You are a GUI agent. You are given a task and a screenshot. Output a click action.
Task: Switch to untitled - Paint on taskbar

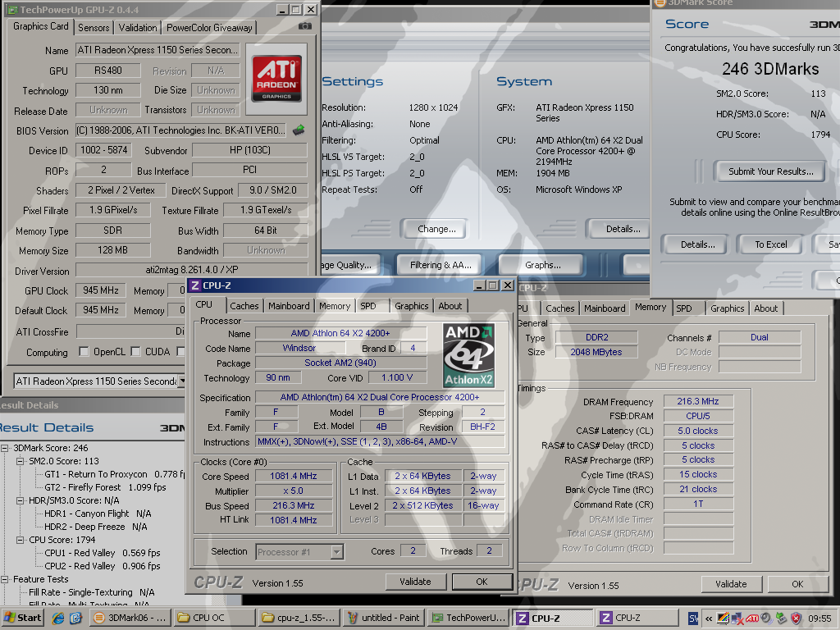coord(384,618)
